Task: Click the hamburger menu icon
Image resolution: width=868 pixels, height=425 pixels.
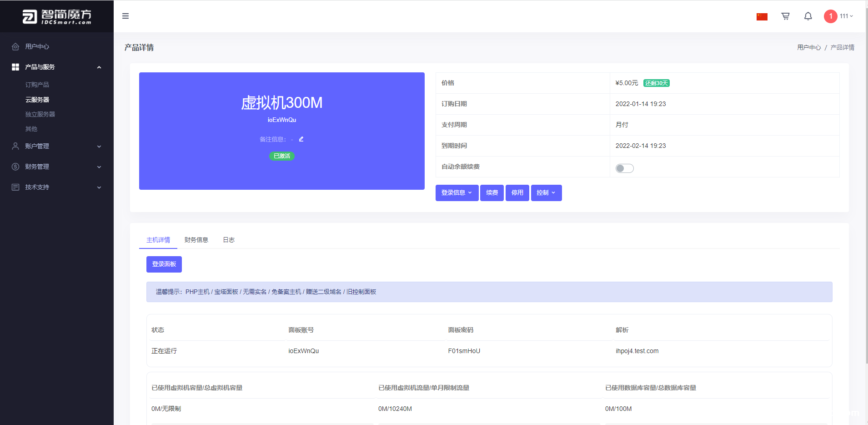Action: [125, 16]
